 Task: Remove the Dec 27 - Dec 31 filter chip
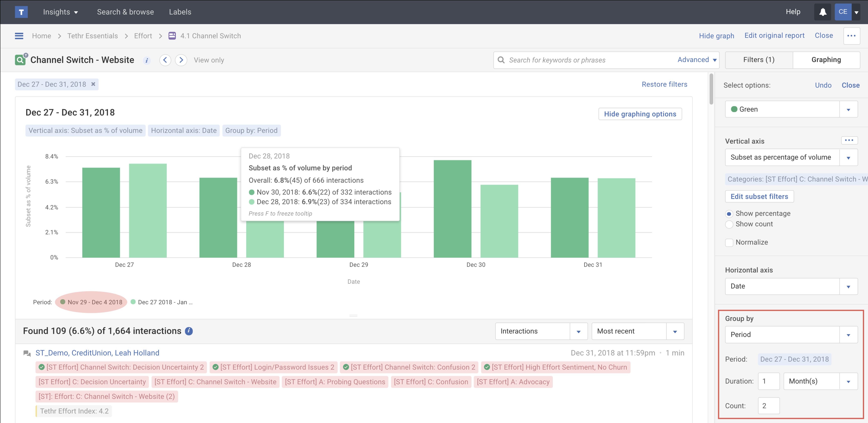click(x=93, y=84)
